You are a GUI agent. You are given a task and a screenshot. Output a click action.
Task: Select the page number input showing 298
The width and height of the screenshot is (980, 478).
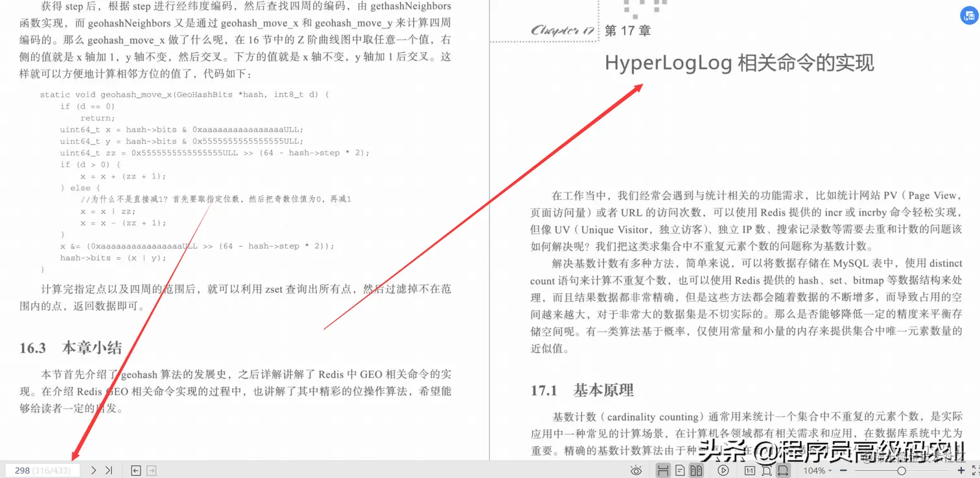click(x=42, y=470)
